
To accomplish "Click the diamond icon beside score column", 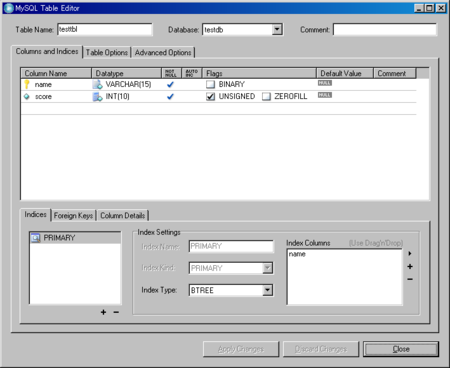I will click(27, 97).
